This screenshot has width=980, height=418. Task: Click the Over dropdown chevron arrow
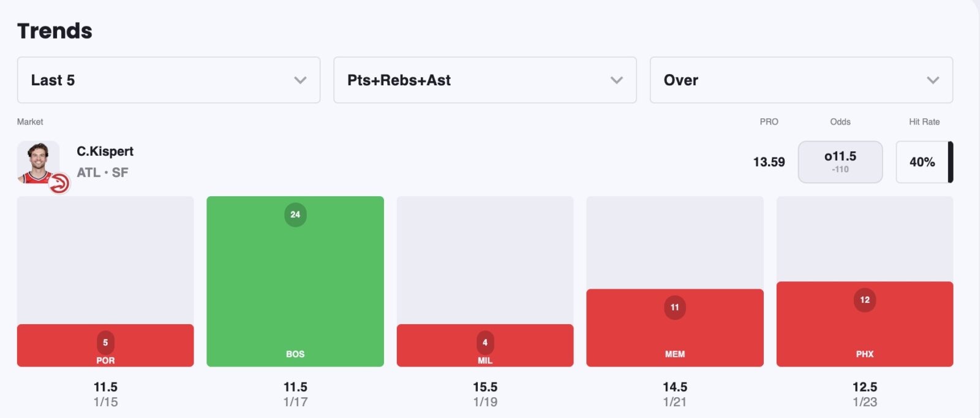(x=933, y=80)
